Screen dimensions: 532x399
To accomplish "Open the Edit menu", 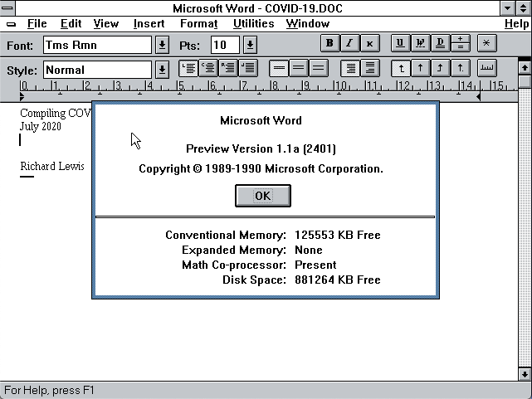I will point(71,24).
